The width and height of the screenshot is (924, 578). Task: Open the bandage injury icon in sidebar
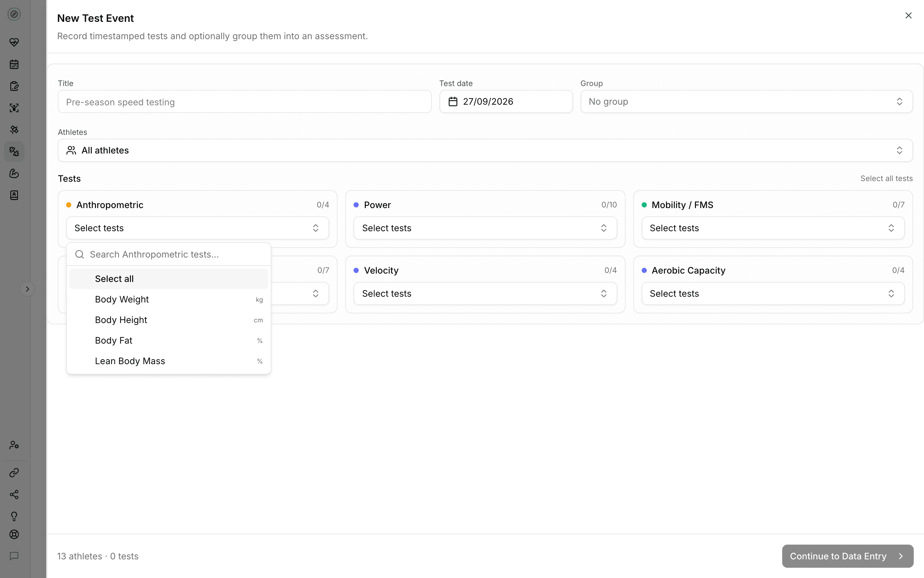pyautogui.click(x=14, y=130)
